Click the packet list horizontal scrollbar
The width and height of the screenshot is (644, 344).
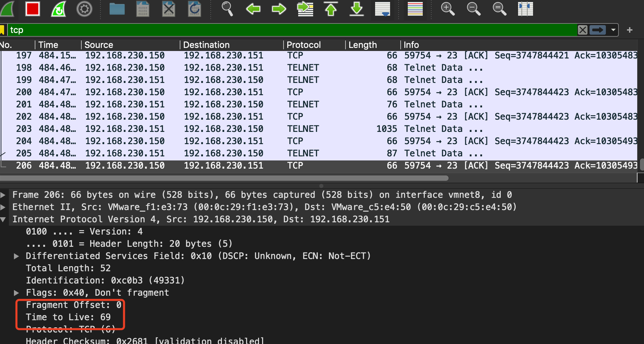[x=224, y=178]
